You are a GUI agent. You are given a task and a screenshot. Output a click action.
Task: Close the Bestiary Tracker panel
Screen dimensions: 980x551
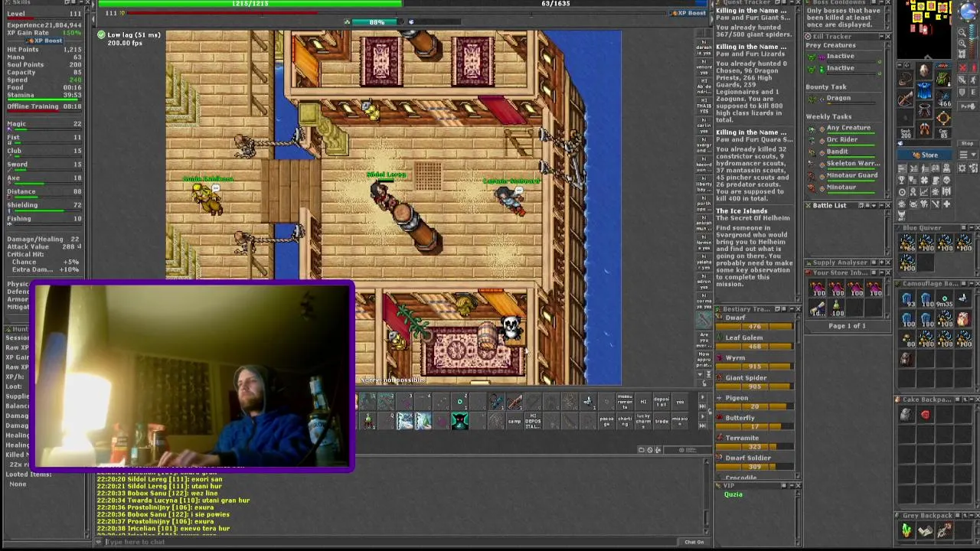click(x=797, y=309)
